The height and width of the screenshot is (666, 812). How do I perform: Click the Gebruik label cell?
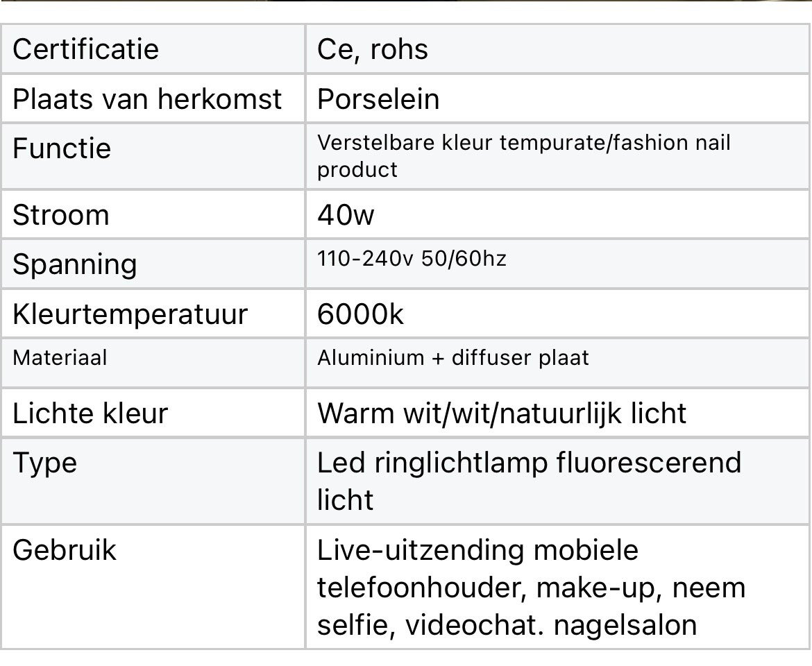tap(65, 550)
